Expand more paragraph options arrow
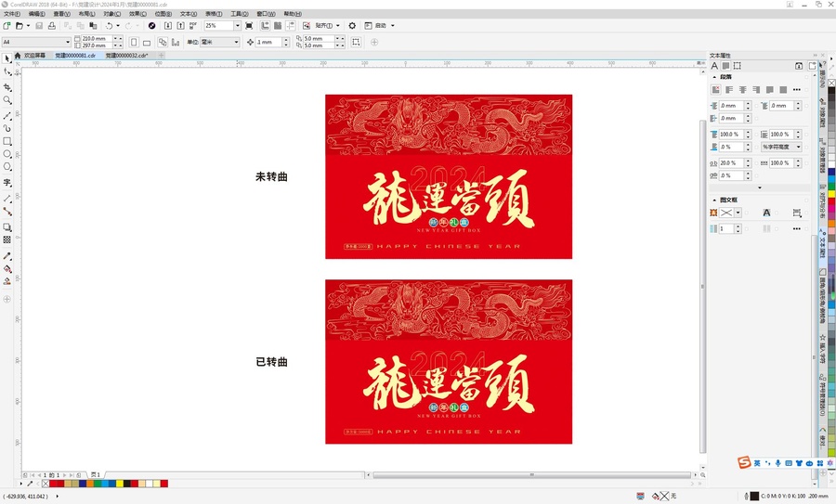Screen dimensions: 836x504 pyautogui.click(x=760, y=187)
